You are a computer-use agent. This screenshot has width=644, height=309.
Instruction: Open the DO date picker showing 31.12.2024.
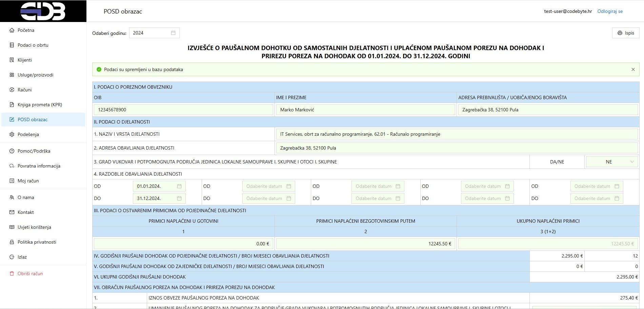click(x=159, y=198)
